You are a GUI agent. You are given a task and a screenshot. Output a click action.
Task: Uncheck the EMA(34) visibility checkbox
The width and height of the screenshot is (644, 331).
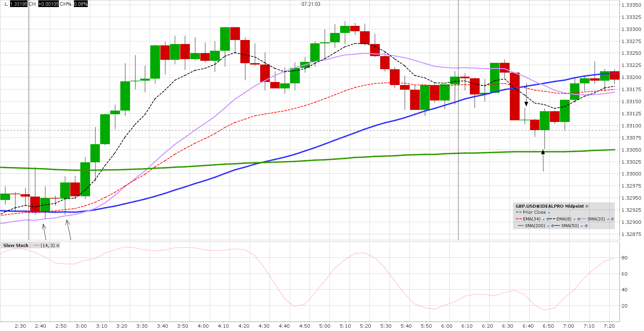[x=544, y=219]
